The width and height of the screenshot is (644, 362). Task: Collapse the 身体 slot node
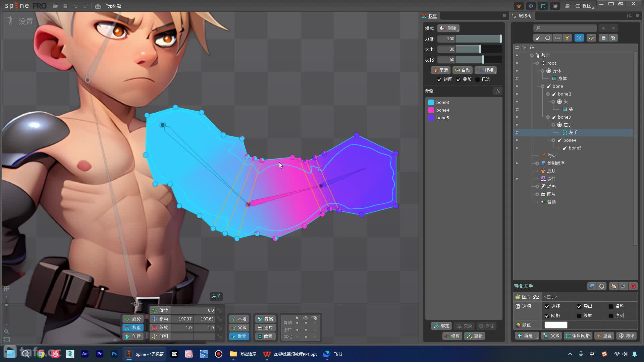tap(542, 71)
